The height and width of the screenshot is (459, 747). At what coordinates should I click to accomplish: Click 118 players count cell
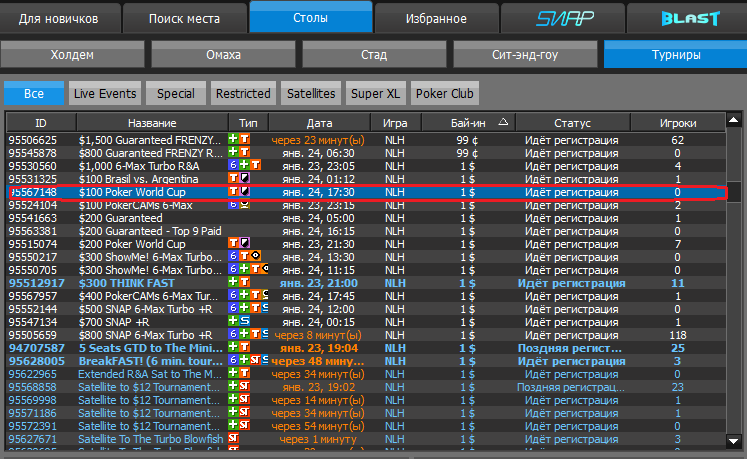point(678,335)
